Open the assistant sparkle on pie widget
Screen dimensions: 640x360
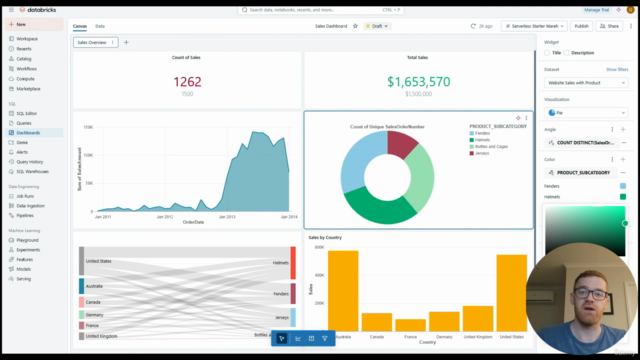518,118
